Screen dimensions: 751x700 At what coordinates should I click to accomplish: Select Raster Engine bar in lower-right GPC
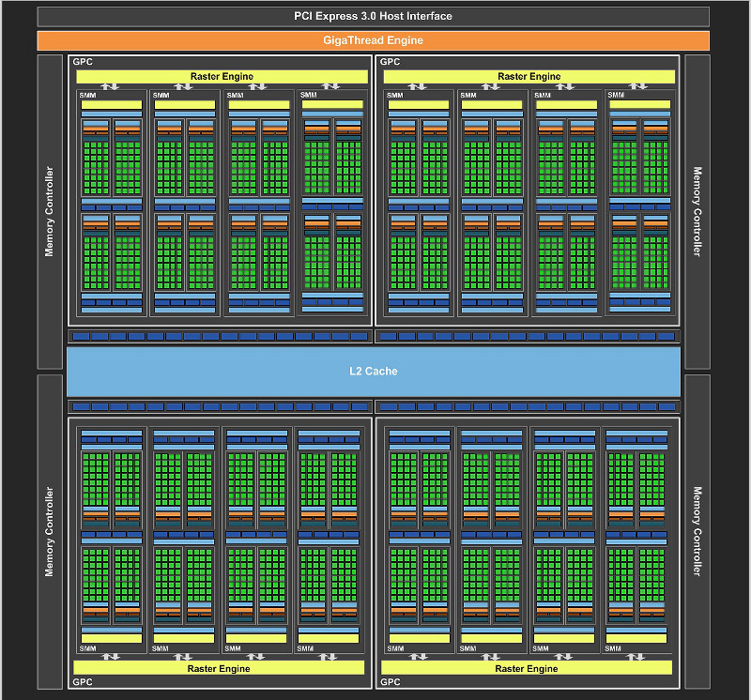527,668
